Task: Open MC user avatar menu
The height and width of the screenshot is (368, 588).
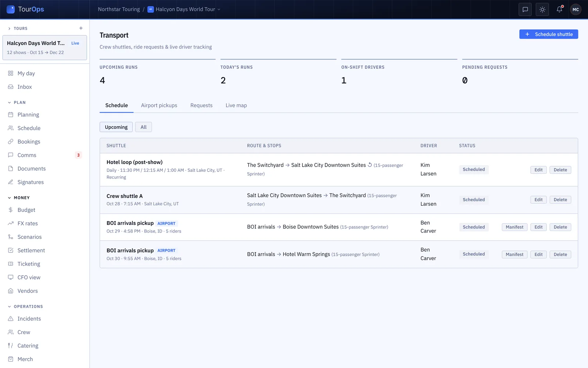Action: point(576,10)
